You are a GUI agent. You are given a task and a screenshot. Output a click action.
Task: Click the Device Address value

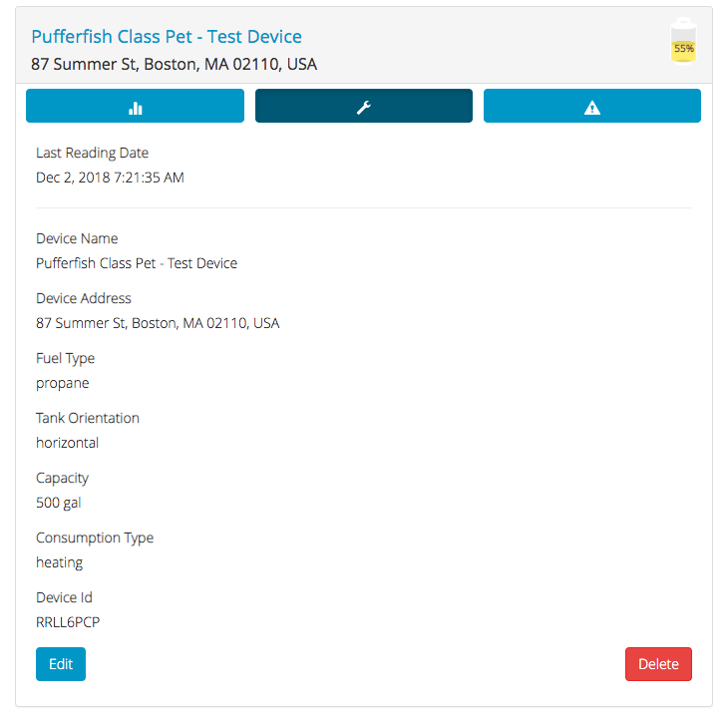tap(158, 323)
